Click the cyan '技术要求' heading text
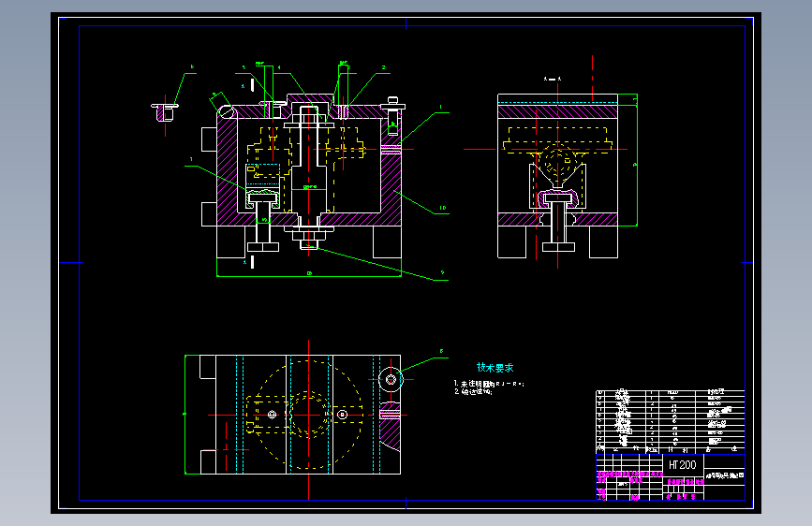The width and height of the screenshot is (812, 526). click(x=495, y=368)
